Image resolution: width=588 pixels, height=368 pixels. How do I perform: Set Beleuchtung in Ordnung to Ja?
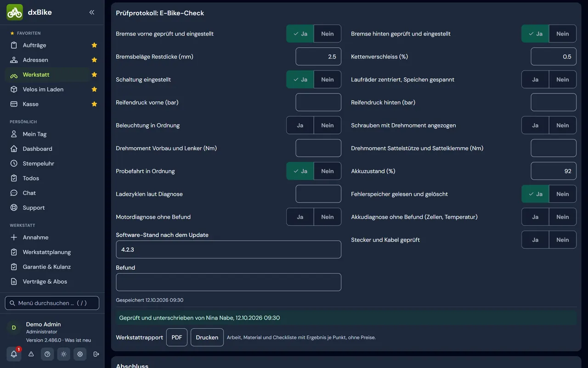[300, 125]
